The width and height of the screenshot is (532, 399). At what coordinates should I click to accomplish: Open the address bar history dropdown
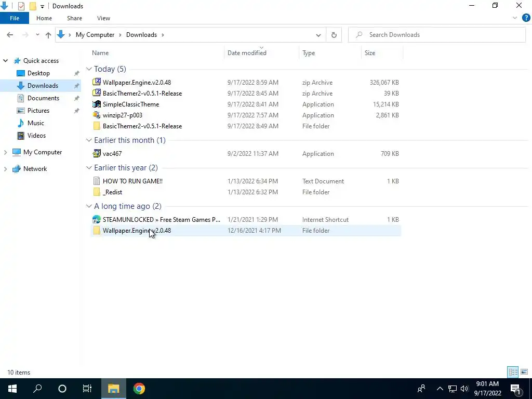(318, 35)
